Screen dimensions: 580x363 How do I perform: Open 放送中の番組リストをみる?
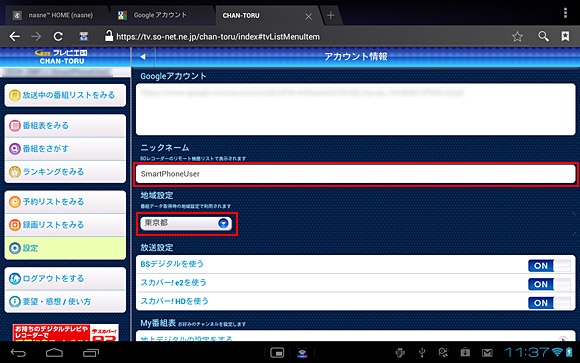65,95
